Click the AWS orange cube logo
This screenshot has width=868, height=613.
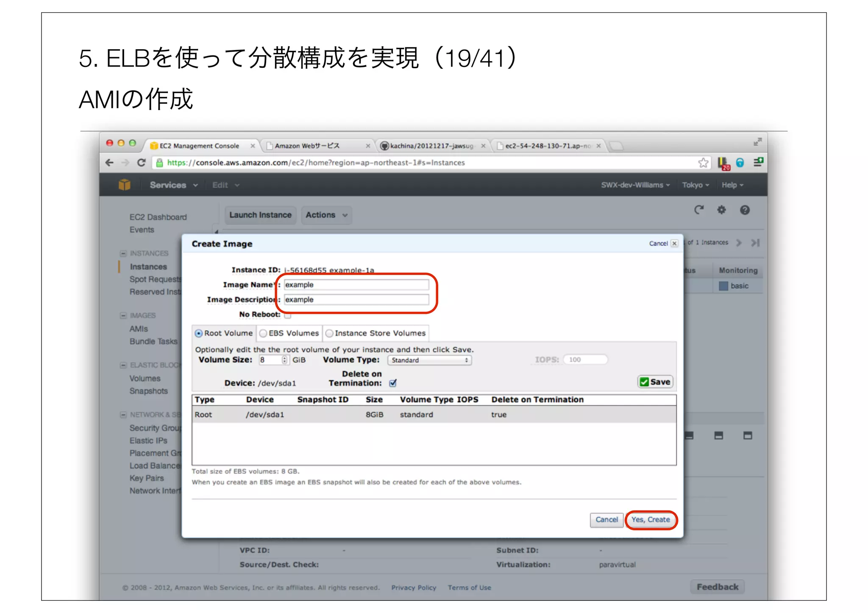tap(125, 185)
